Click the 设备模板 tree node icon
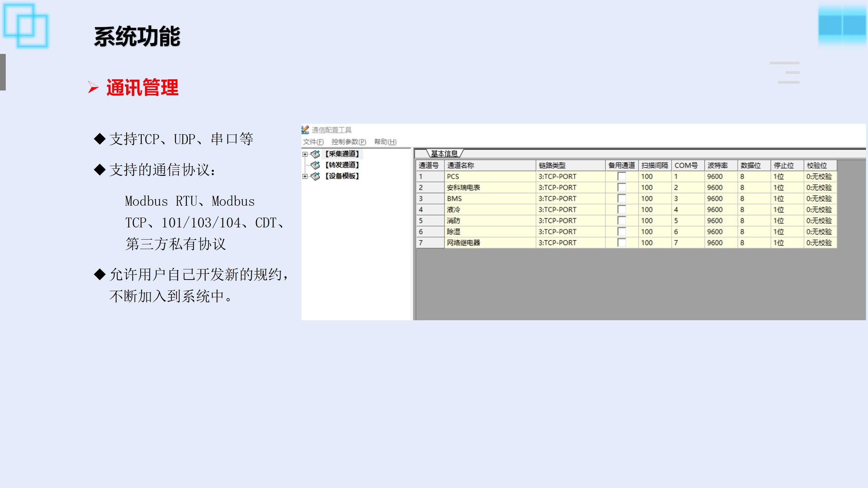 pos(315,176)
